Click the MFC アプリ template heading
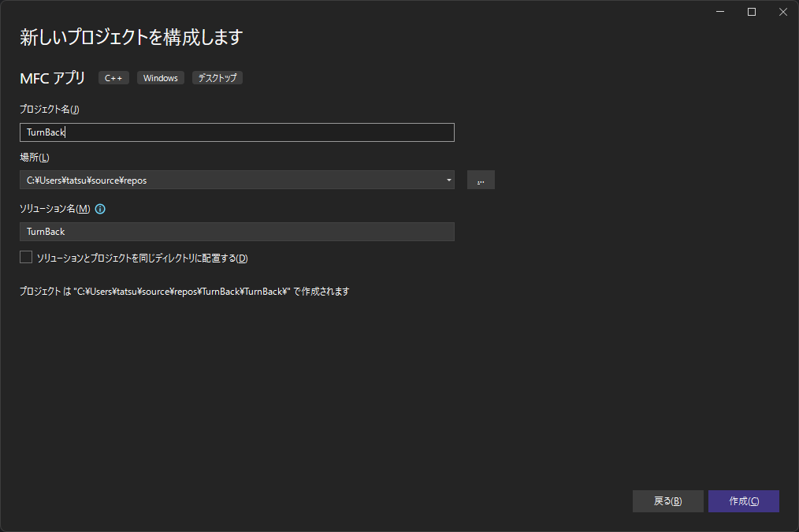The image size is (799, 532). click(53, 78)
